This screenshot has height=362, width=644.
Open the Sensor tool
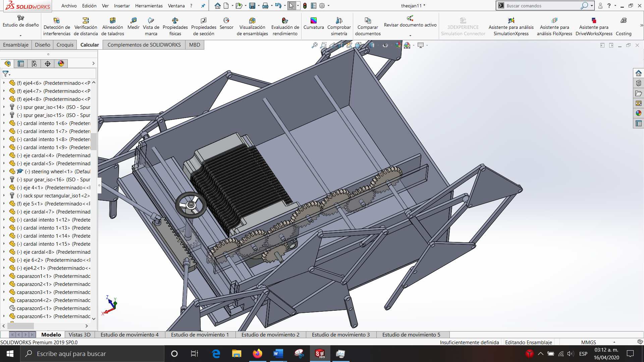[226, 23]
